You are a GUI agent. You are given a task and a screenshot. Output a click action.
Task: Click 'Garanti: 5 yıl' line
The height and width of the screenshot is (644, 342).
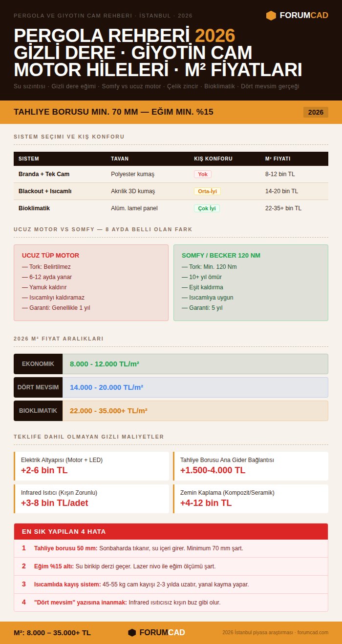coord(202,308)
